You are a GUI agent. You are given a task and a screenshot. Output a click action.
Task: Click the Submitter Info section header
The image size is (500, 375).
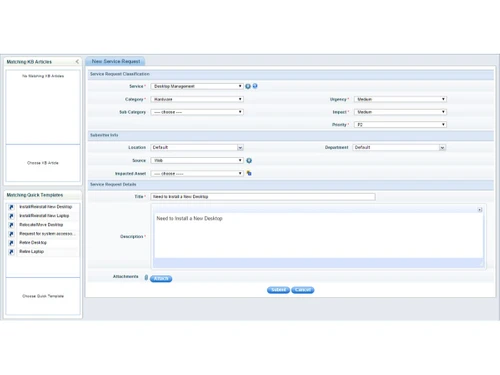(291, 135)
